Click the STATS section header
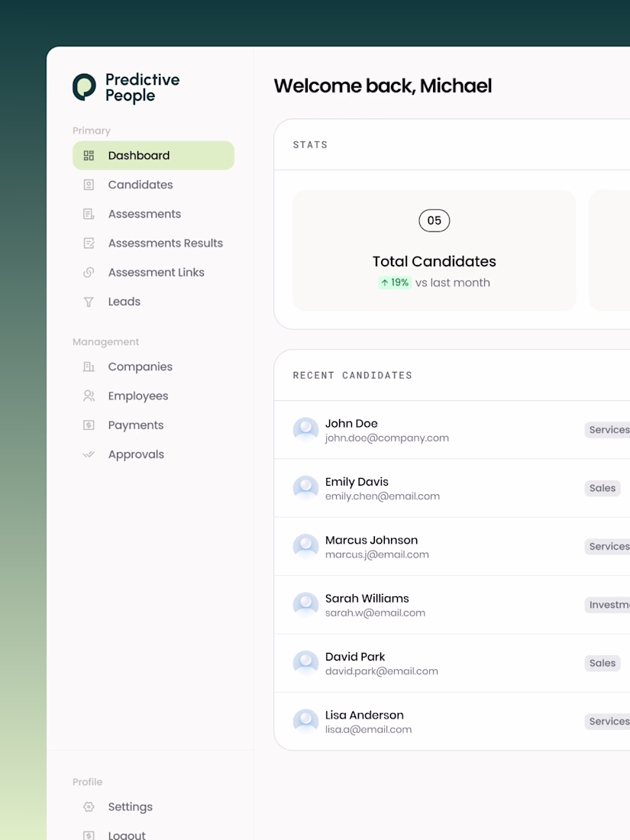Image resolution: width=630 pixels, height=840 pixels. (x=310, y=144)
